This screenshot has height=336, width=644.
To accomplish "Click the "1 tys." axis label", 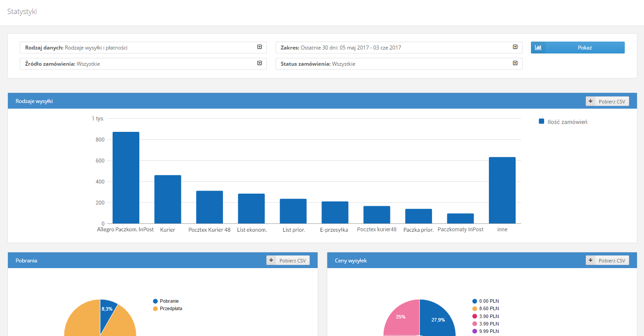I will (98, 119).
